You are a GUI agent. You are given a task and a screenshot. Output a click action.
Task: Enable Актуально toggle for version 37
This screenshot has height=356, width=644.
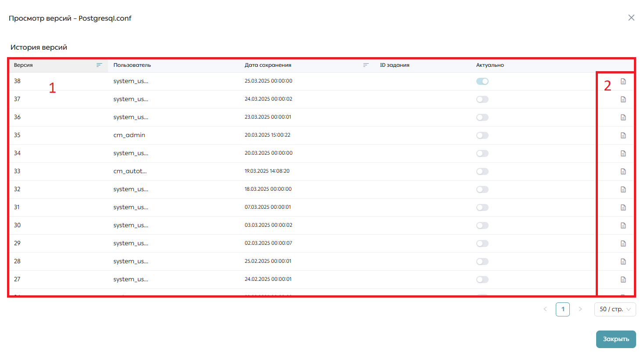482,99
